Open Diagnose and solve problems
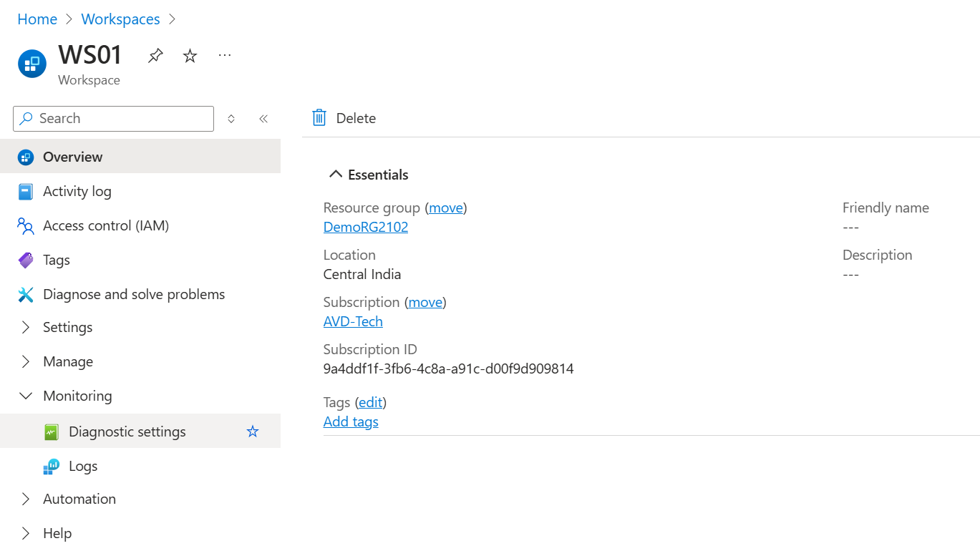 pyautogui.click(x=140, y=294)
